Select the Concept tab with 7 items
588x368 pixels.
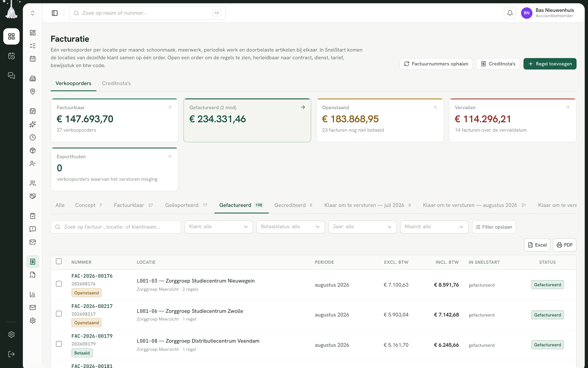[x=88, y=205]
